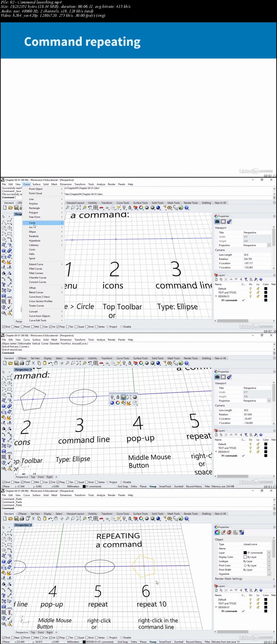Open the Print Color dropdown in Object properties

click(x=269, y=565)
